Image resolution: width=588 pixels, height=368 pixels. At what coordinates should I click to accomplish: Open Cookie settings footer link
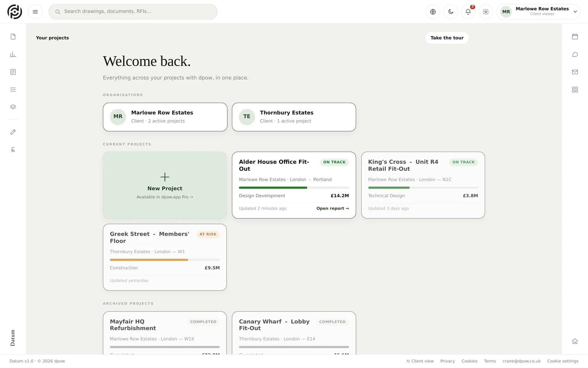pyautogui.click(x=563, y=361)
